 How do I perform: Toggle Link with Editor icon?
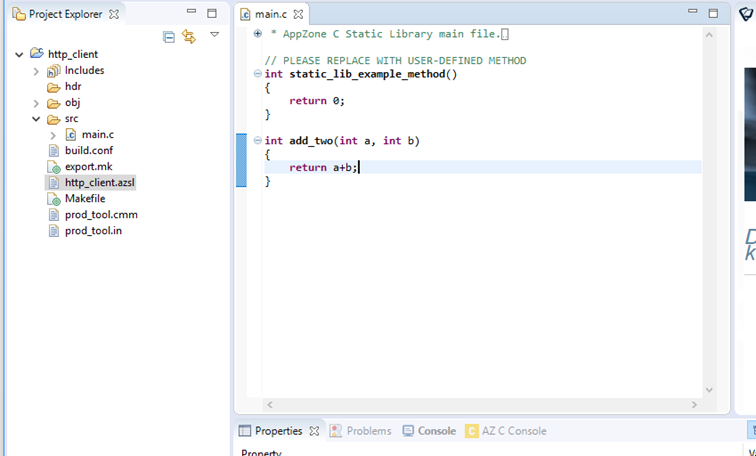tap(189, 36)
